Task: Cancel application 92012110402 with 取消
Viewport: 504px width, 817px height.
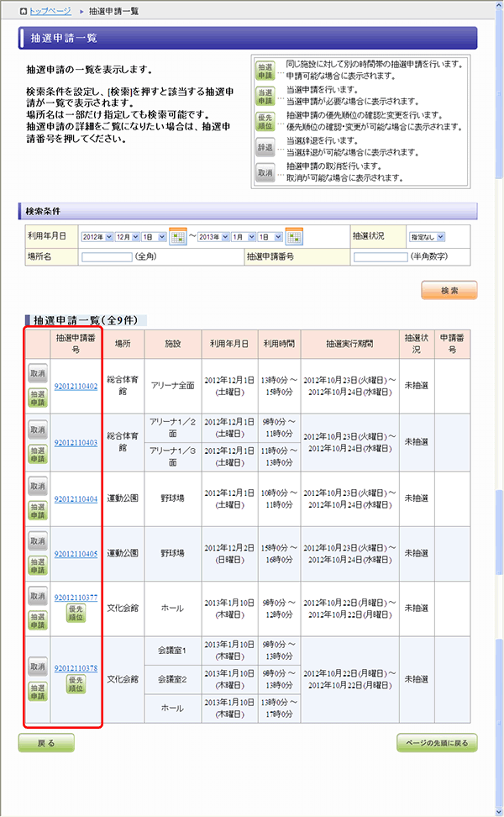Action: point(38,373)
